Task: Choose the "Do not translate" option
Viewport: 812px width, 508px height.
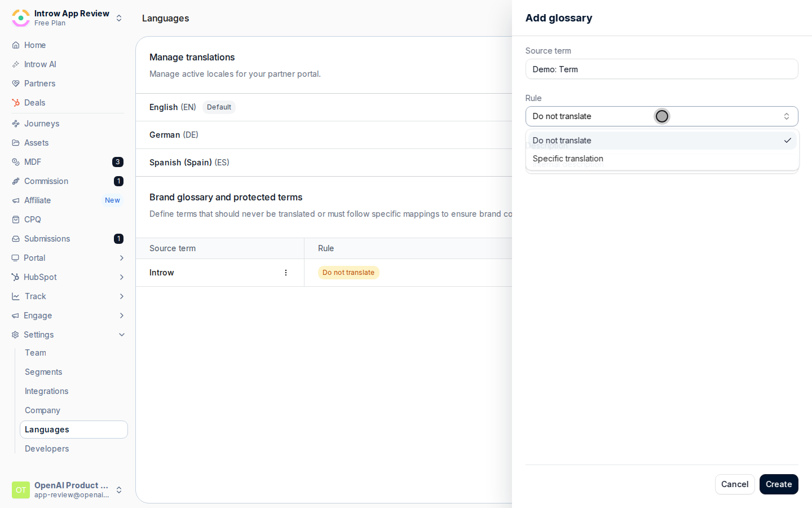Action: [662, 141]
